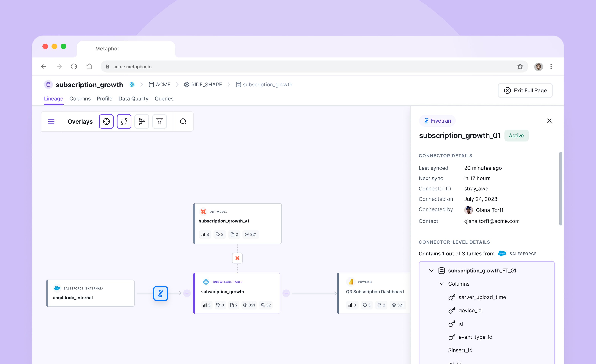This screenshot has width=596, height=364.
Task: Select the Q3 Subscription Dashboard node
Action: point(374,292)
